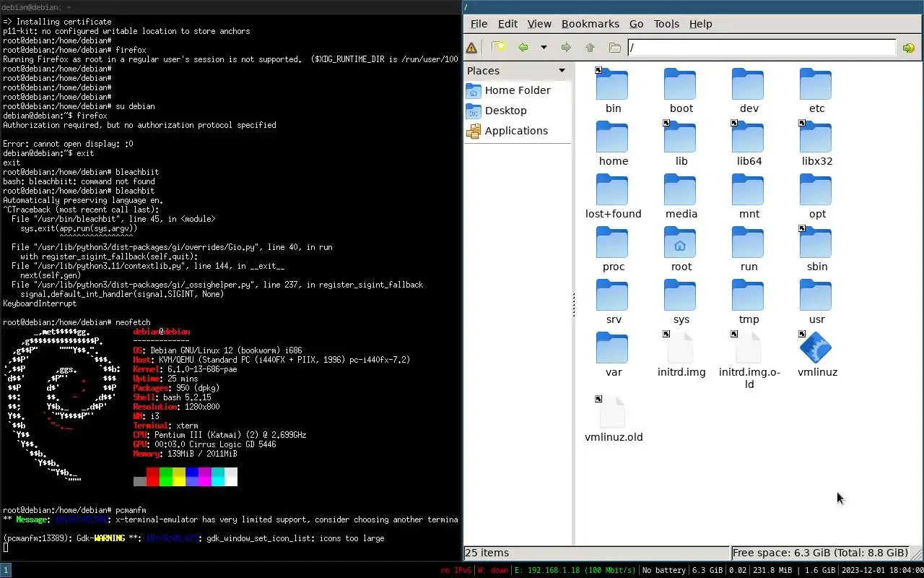Open the lost+found folder
The image size is (924, 578).
(612, 190)
